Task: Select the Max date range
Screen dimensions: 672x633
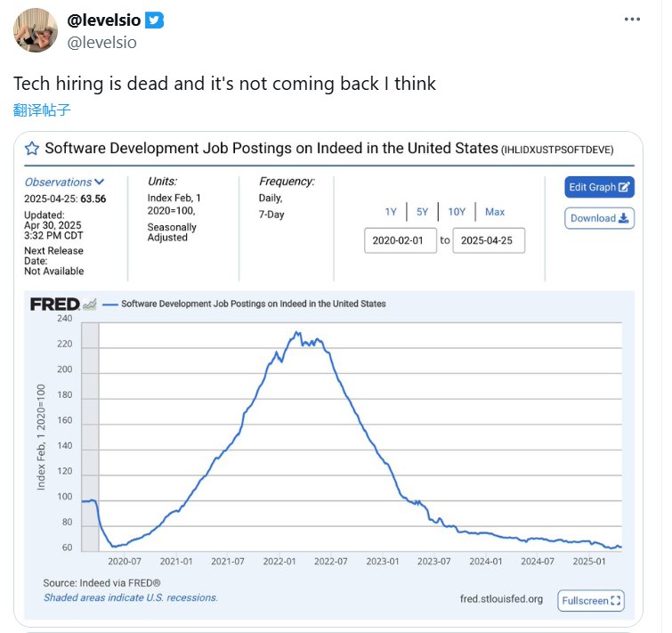Action: point(495,212)
